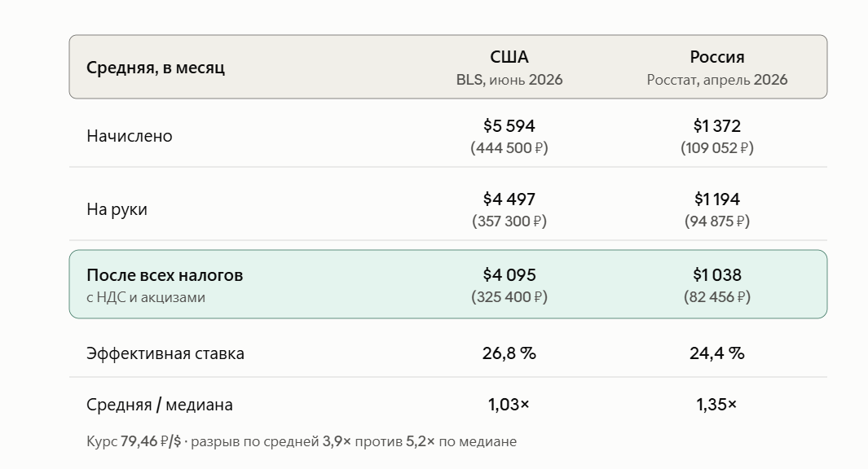Viewport: 868px width, 469px height.
Task: Click the $4 497 take-home value
Action: (509, 199)
